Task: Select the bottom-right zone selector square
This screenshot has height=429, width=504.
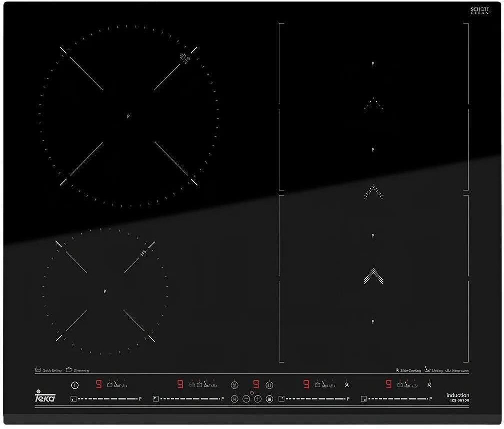Action: 364,399
